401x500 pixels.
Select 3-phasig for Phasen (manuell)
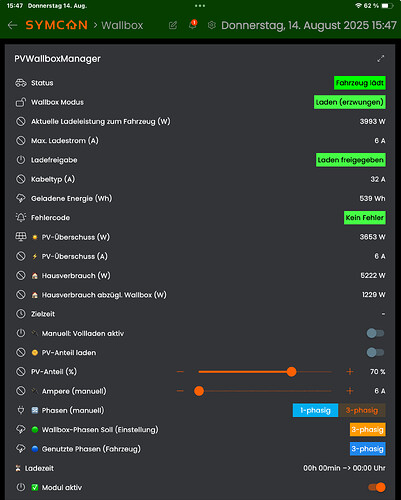point(362,410)
